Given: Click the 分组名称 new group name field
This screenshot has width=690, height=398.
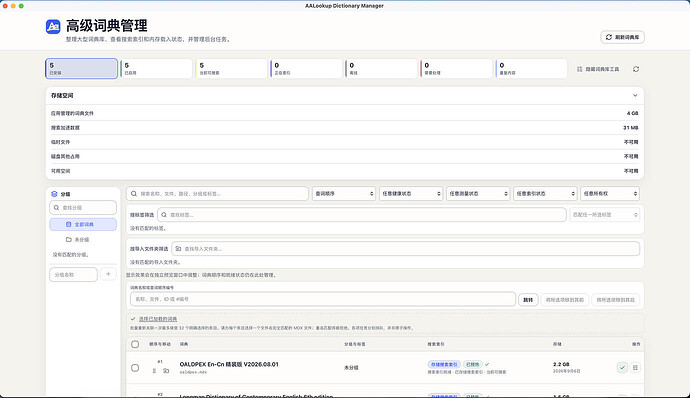Looking at the screenshot, I should 73,274.
